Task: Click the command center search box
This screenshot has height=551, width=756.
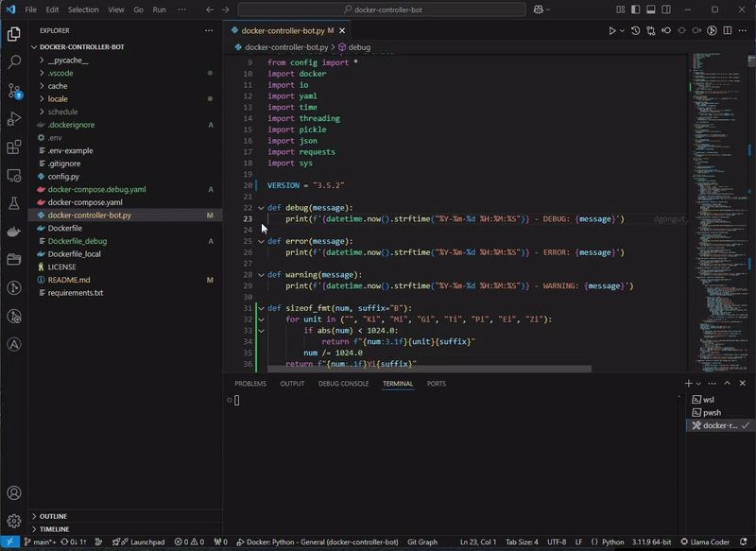Action: coord(382,9)
